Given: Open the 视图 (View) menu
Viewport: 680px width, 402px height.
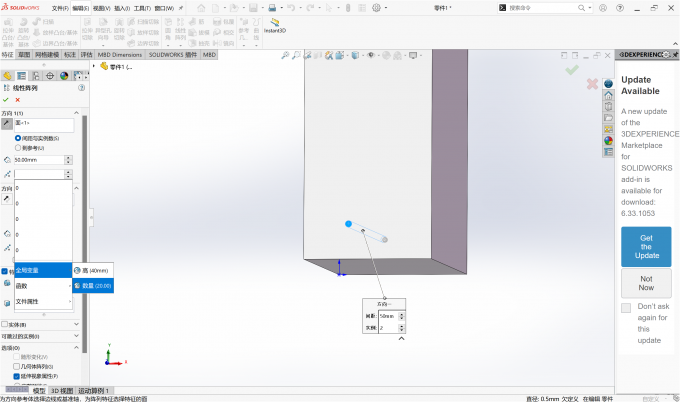Looking at the screenshot, I should pos(101,8).
